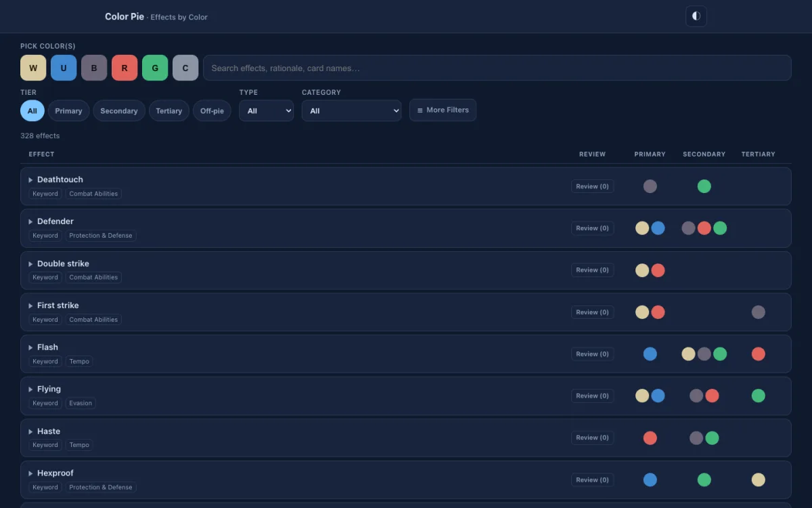Click Hexproof's blue primary dot
812x508 pixels.
650,480
